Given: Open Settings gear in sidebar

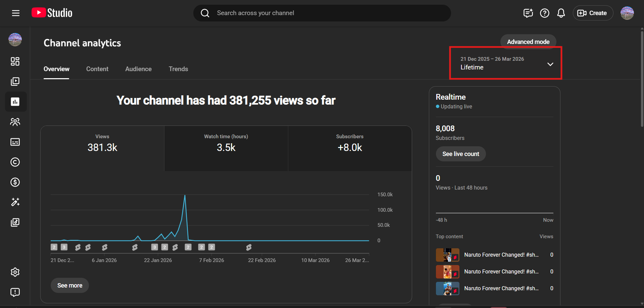Looking at the screenshot, I should [x=15, y=272].
